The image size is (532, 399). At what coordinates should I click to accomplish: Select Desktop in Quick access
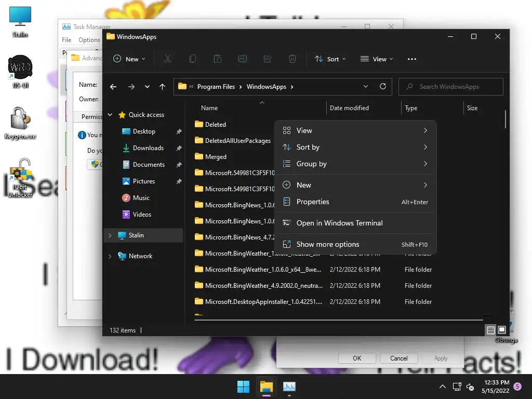(x=144, y=131)
